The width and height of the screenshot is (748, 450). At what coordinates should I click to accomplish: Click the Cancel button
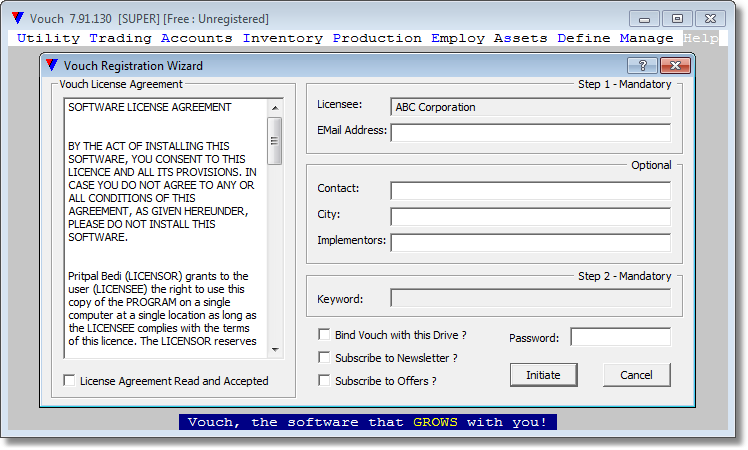(636, 375)
